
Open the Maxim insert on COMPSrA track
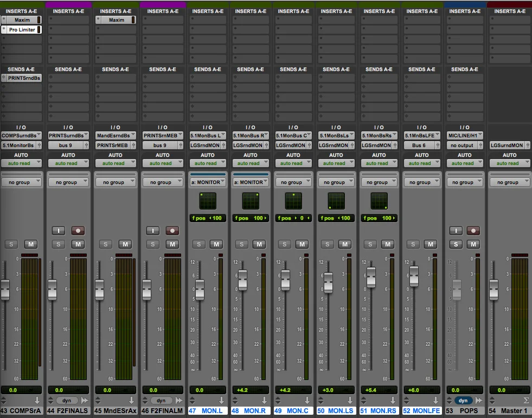[22, 20]
